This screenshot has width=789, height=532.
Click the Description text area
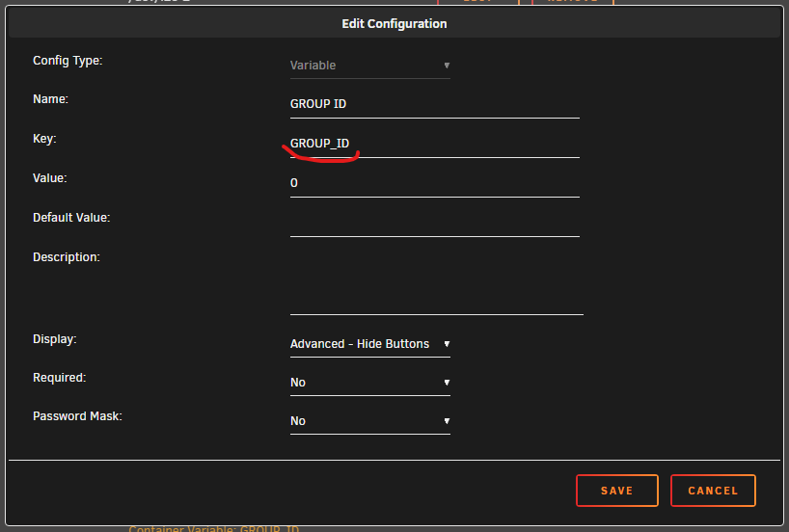(x=437, y=282)
